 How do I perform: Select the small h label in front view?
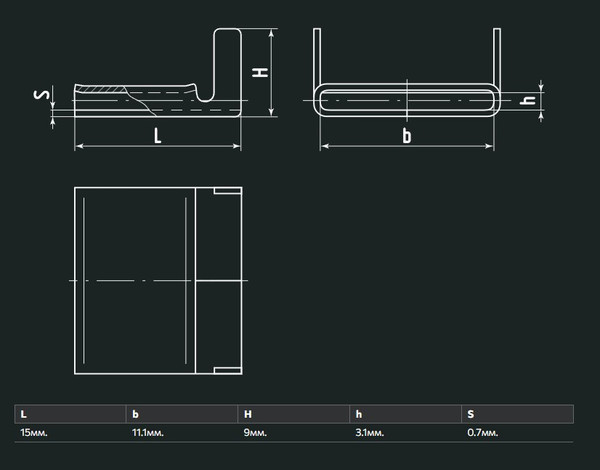pos(529,100)
